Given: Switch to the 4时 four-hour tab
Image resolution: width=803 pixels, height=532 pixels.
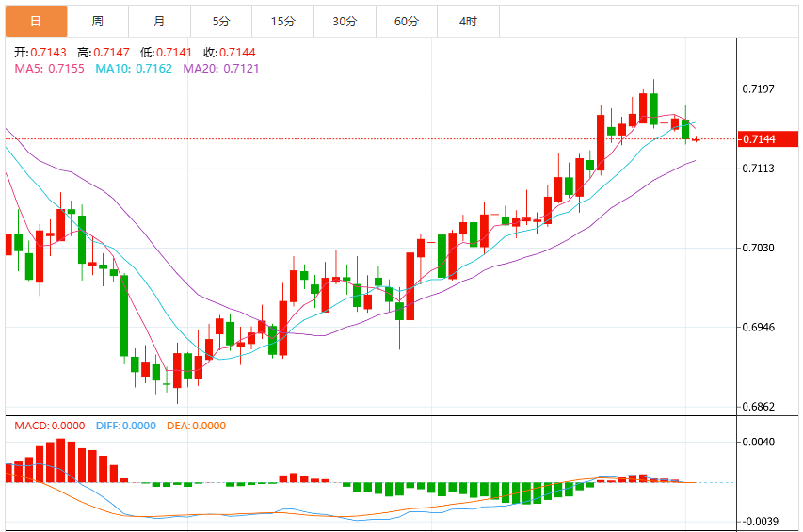Looking at the screenshot, I should pyautogui.click(x=468, y=21).
